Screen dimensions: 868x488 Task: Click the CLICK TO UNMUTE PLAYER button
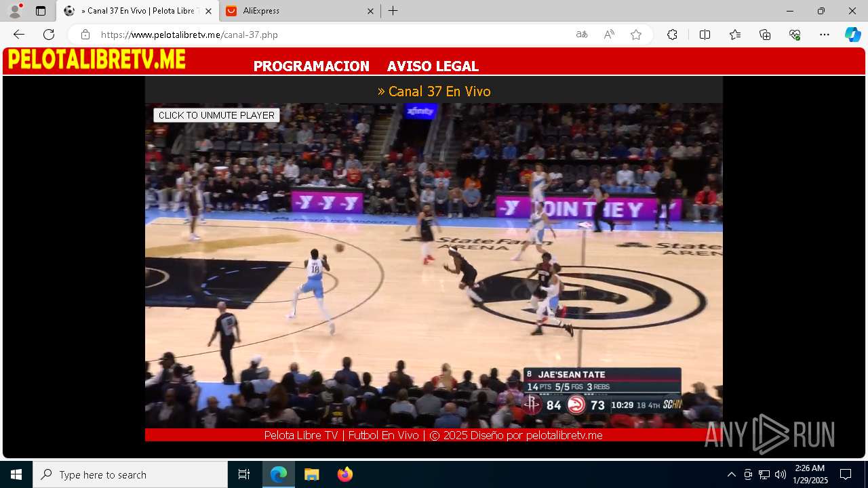[x=216, y=115]
